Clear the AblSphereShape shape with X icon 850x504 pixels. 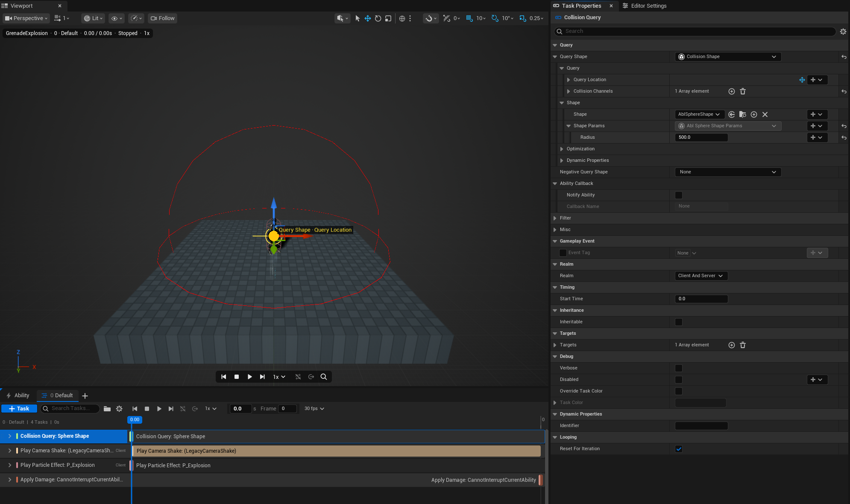[765, 114]
